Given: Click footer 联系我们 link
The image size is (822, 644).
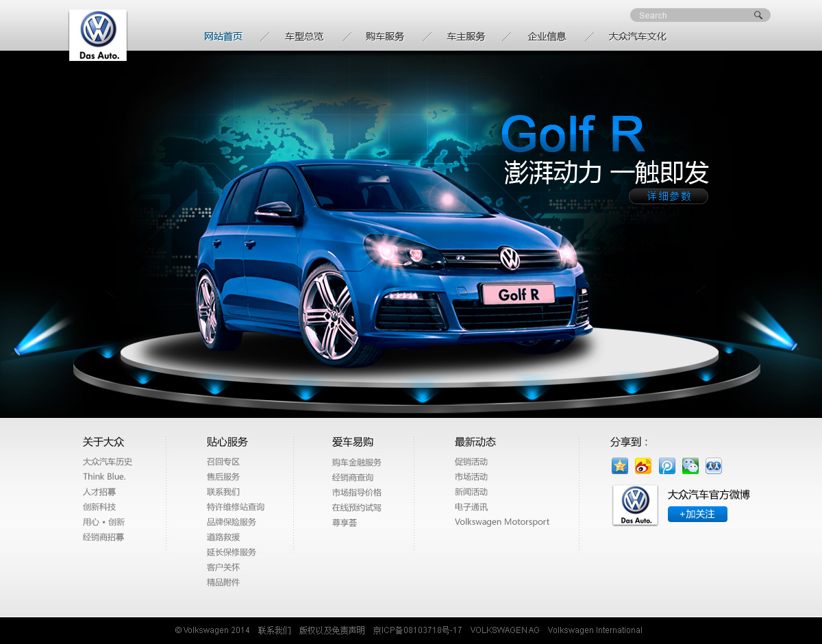Looking at the screenshot, I should click(x=275, y=630).
